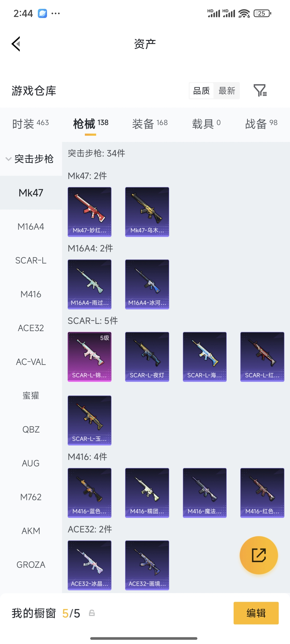Image resolution: width=290 pixels, height=644 pixels.
Task: Open the ACE32-冰晶 skin item
Action: click(x=89, y=565)
